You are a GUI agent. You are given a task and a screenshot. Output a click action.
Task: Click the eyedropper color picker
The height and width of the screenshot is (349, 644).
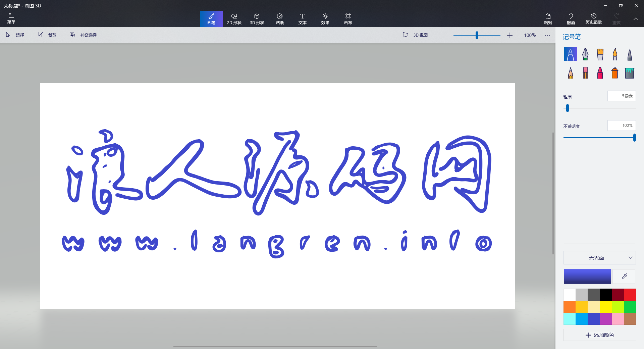(624, 277)
